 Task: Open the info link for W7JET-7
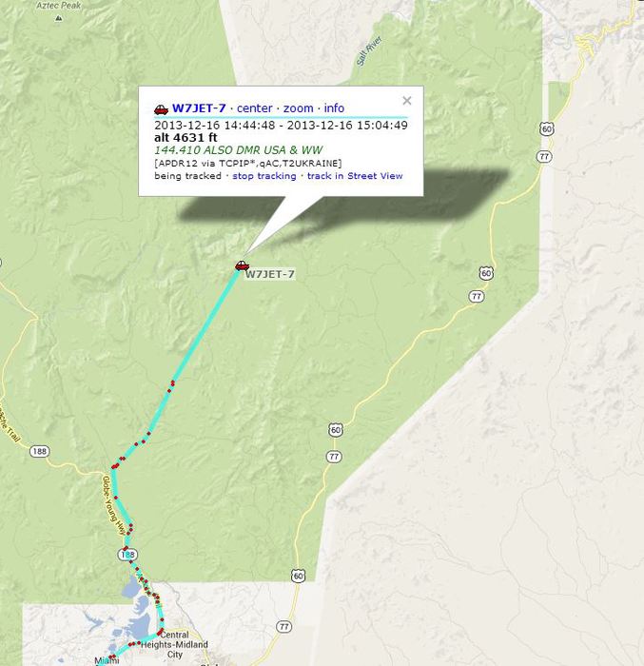coord(334,108)
